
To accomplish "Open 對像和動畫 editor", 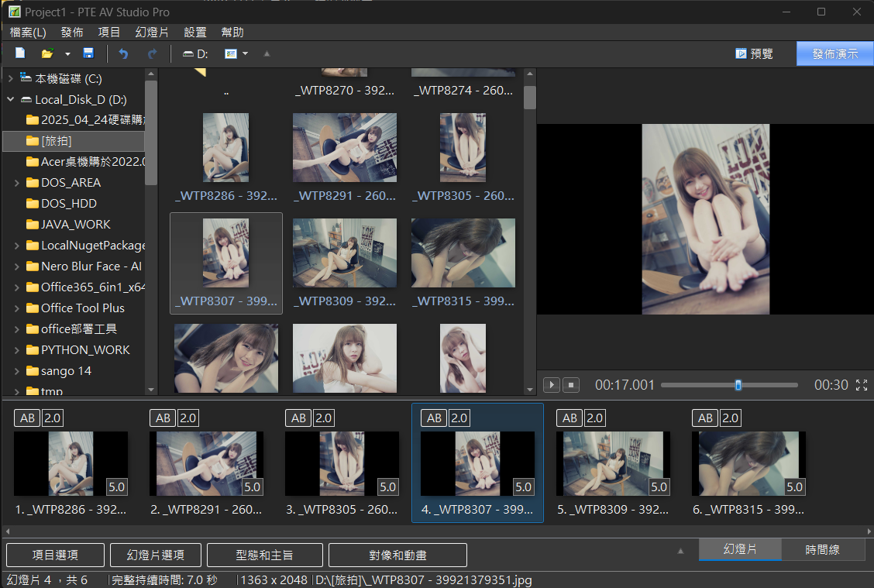I will tap(397, 555).
